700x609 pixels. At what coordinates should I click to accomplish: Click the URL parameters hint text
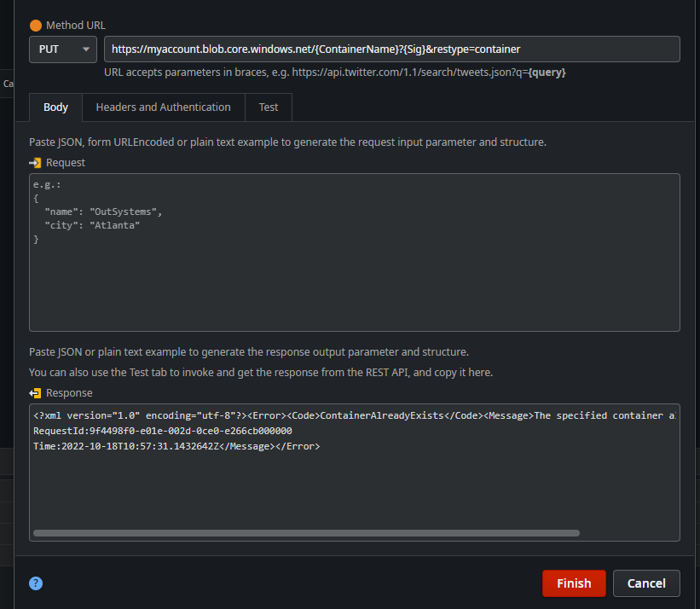(335, 72)
